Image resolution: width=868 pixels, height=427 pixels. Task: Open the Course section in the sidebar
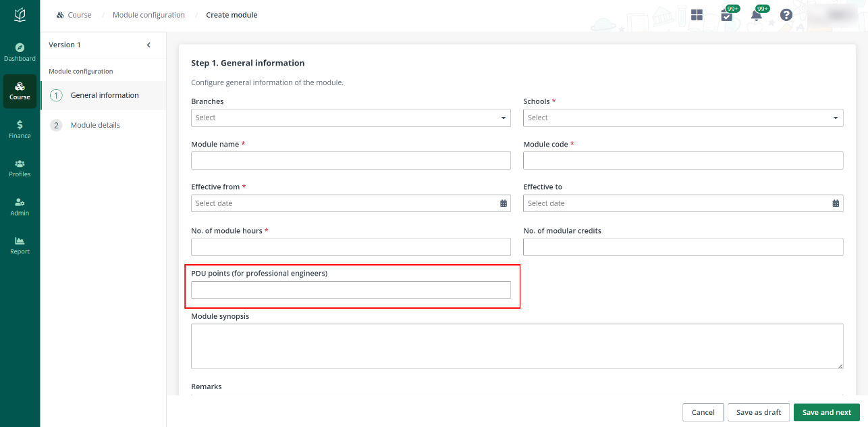coord(20,91)
